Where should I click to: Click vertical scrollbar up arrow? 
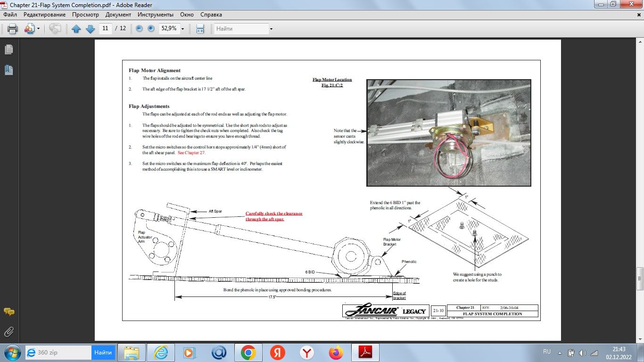(x=640, y=42)
